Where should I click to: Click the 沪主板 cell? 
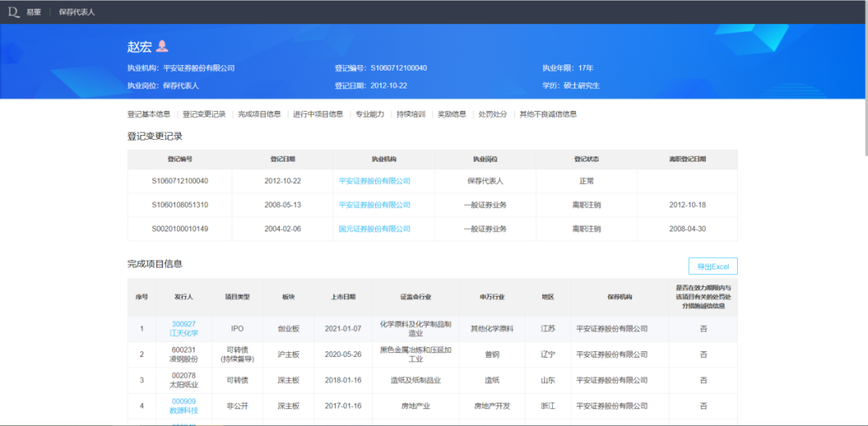tap(289, 354)
